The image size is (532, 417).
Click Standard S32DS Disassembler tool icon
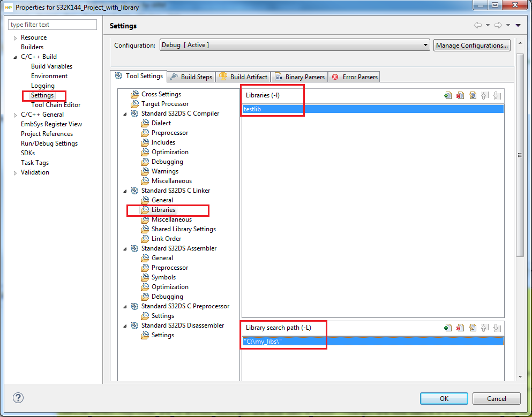tap(134, 325)
